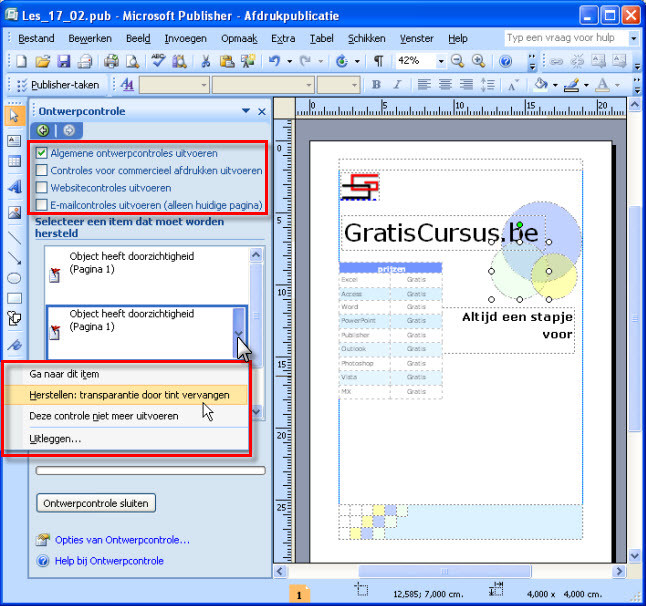
Task: Select the Line drawing tool
Action: pos(14,238)
